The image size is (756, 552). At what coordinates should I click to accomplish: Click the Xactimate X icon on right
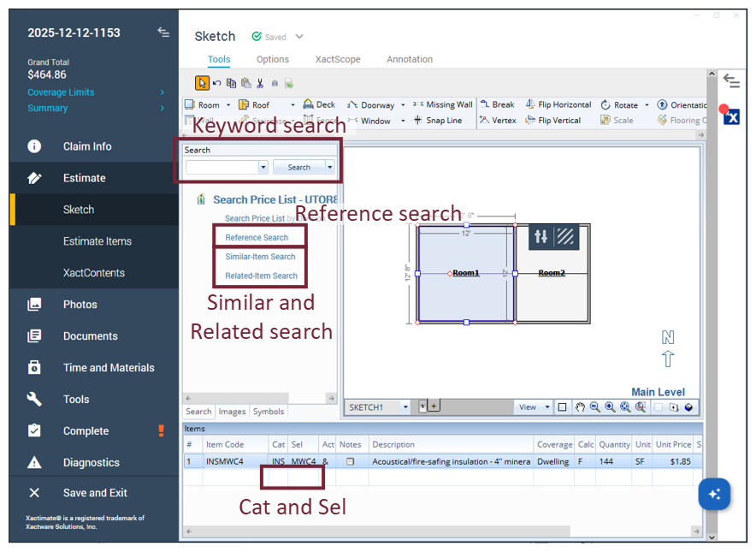[x=731, y=116]
